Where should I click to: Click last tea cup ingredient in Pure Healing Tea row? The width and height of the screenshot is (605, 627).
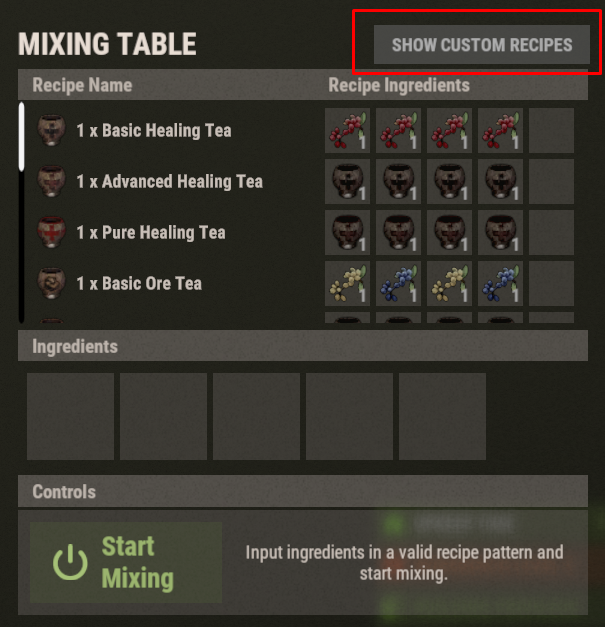tap(500, 232)
